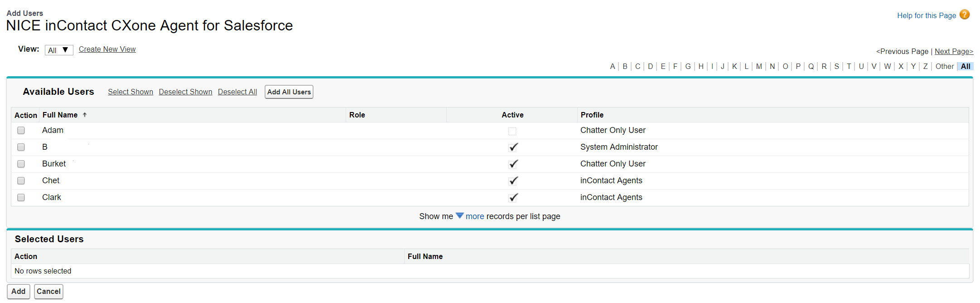Click the Add button

click(x=19, y=291)
